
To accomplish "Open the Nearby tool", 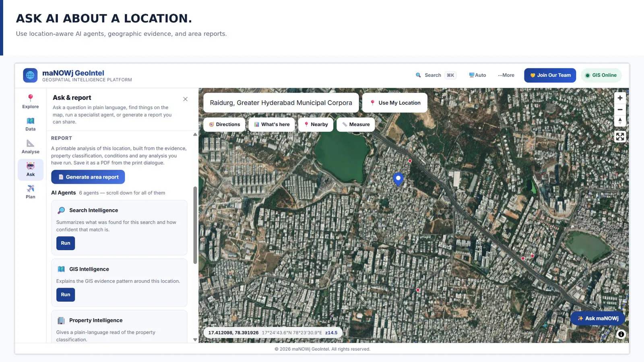I will coord(316,125).
